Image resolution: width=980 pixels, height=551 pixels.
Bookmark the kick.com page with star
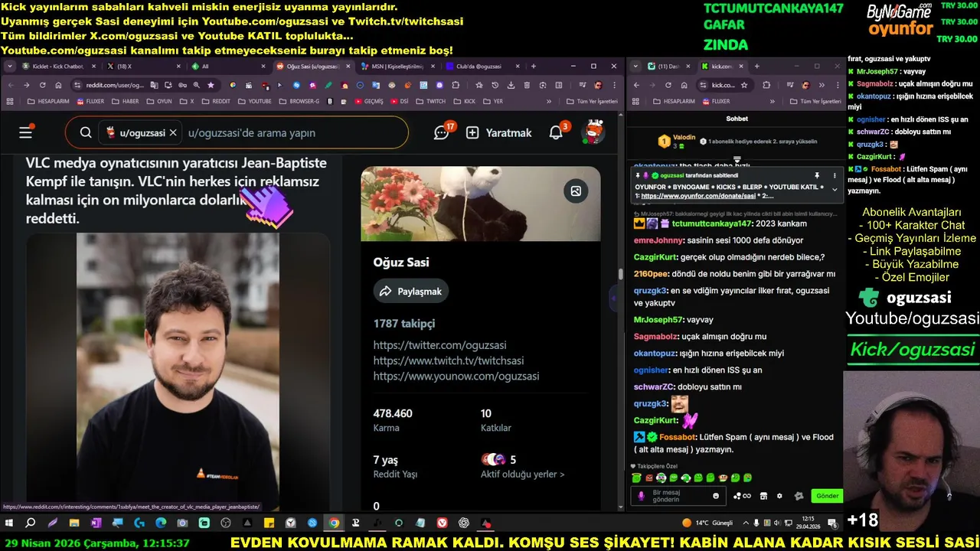point(743,85)
